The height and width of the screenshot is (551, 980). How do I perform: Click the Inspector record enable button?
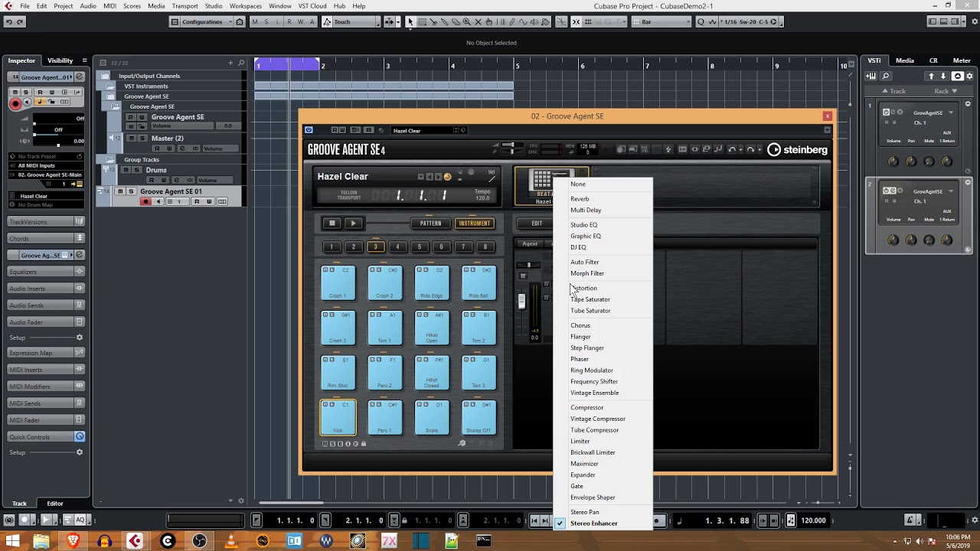point(15,103)
